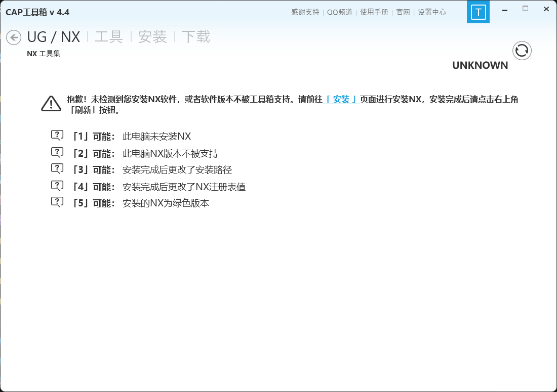The height and width of the screenshot is (392, 557).
Task: Click the UNKNOWN version label
Action: tap(480, 65)
